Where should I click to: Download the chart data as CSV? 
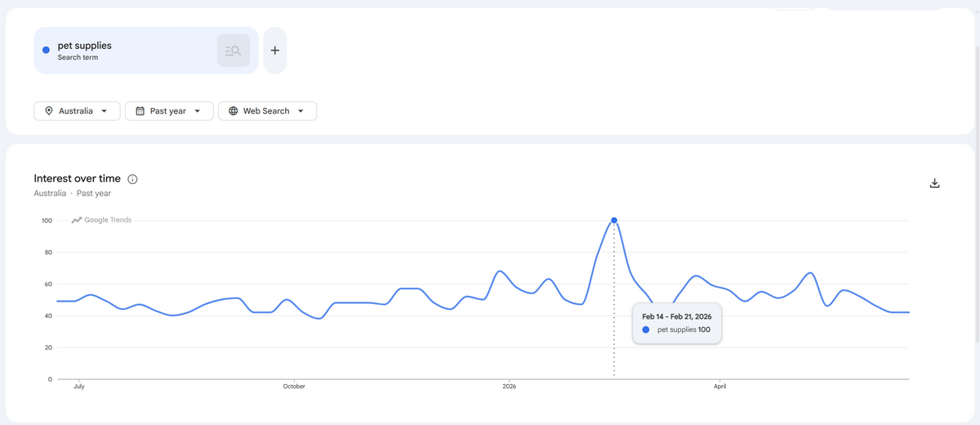click(935, 183)
